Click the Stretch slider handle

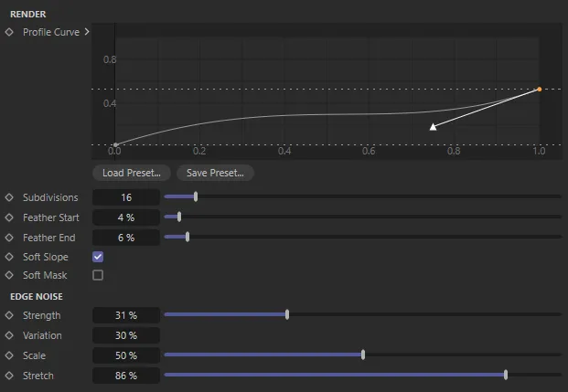pos(506,375)
